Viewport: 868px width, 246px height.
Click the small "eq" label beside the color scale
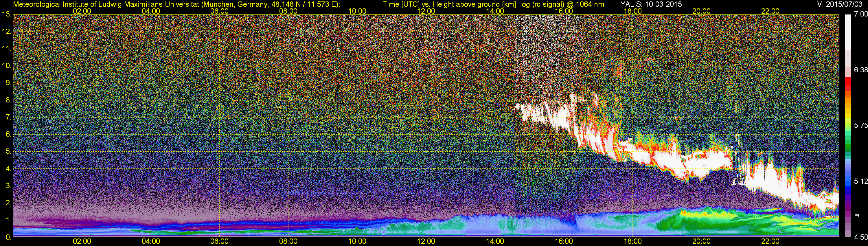click(857, 215)
